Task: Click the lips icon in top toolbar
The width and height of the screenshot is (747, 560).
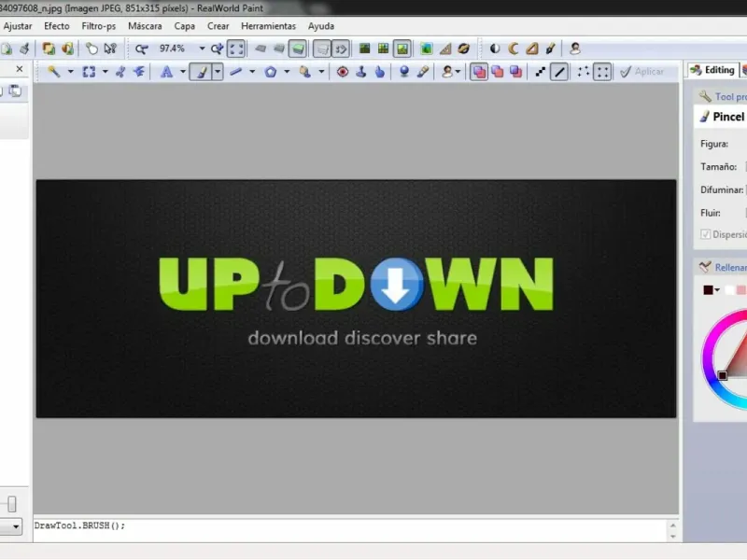Action: coord(463,49)
